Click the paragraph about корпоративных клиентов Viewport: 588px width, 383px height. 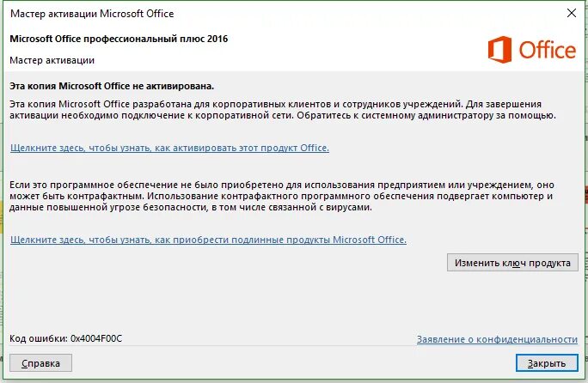[x=283, y=109]
